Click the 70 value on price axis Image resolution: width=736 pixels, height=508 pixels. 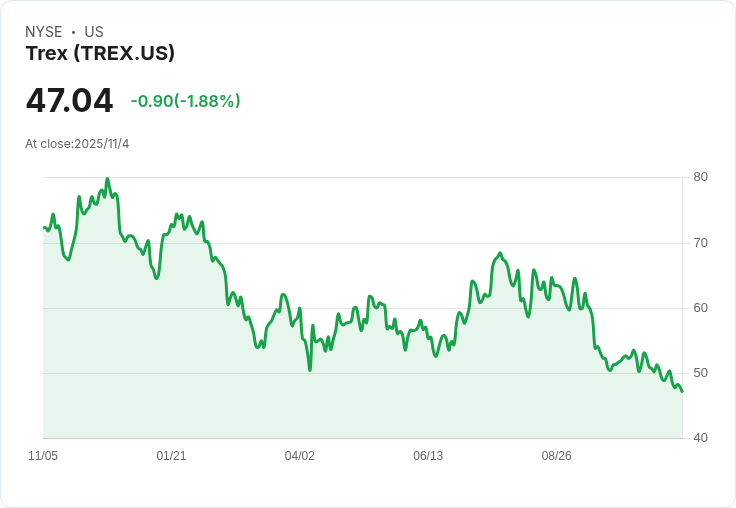700,243
